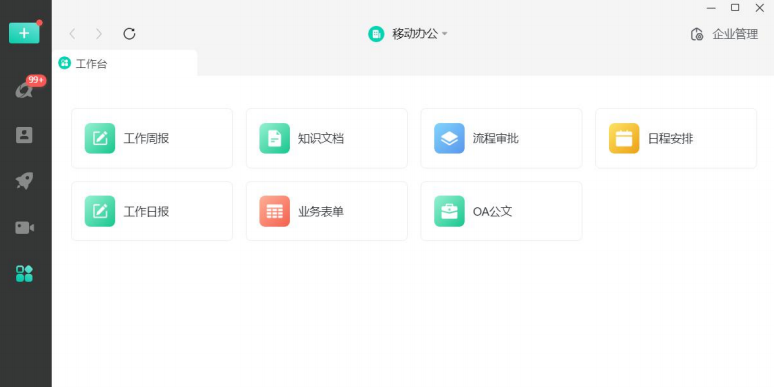Click the 工作日报 label
This screenshot has height=387, width=774.
click(x=146, y=211)
